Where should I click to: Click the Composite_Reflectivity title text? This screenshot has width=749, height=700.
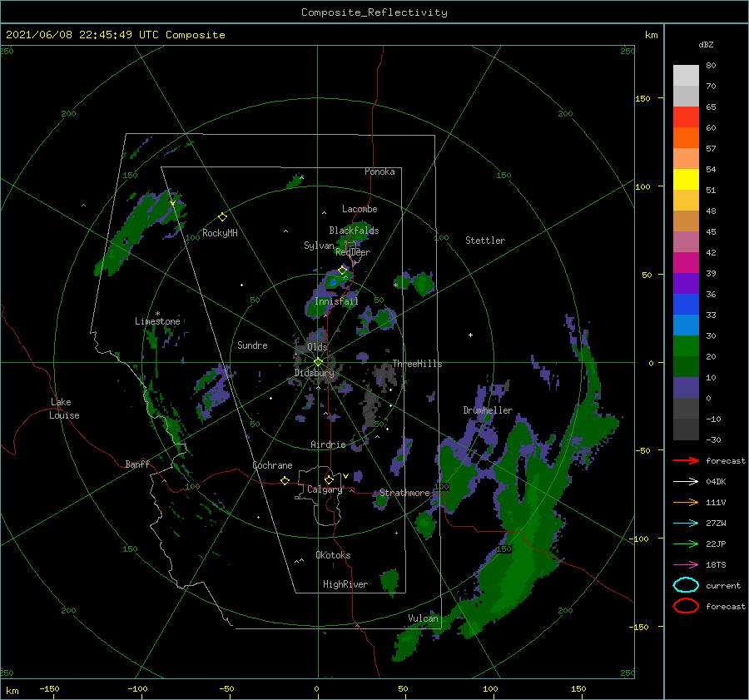click(x=374, y=12)
